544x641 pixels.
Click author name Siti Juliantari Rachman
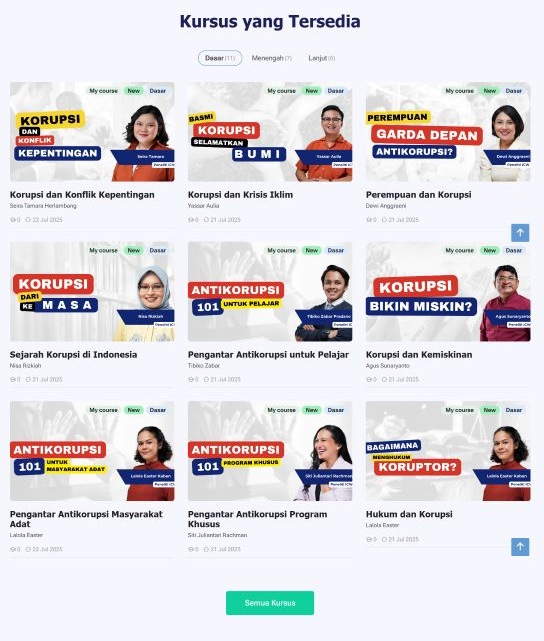click(x=217, y=535)
